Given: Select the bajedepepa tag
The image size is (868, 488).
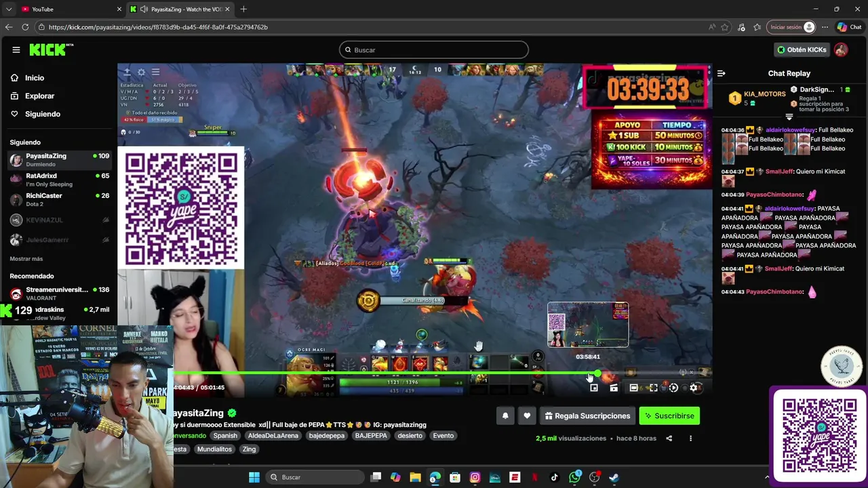Looking at the screenshot, I should (x=328, y=436).
